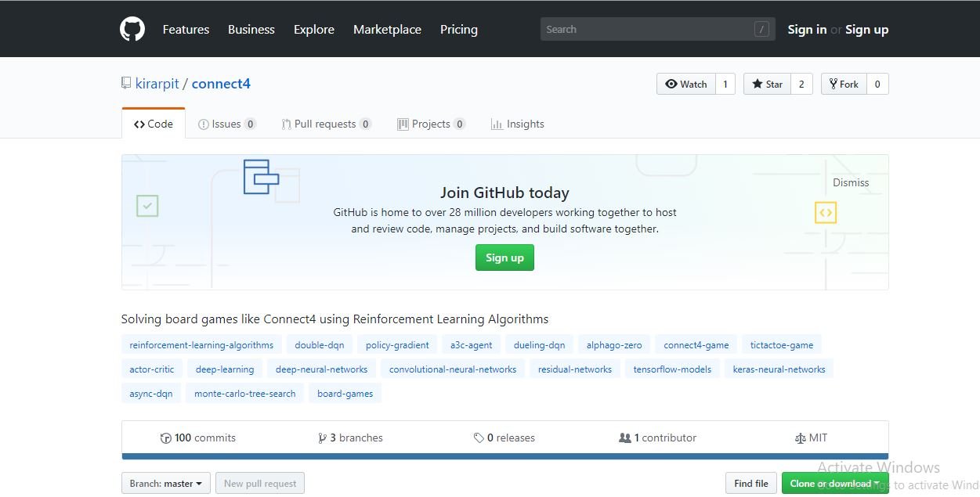This screenshot has width=980, height=497.
Task: Open the async-dqn topic tag
Action: click(151, 394)
